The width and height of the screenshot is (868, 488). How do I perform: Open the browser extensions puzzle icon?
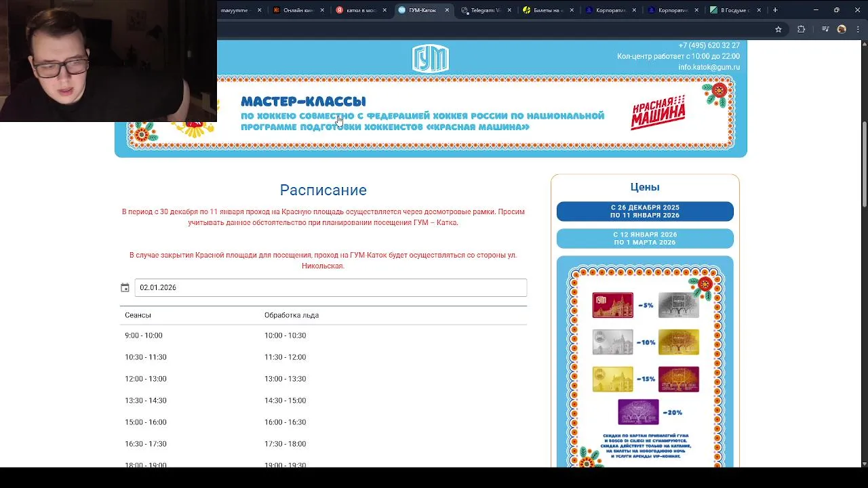801,29
